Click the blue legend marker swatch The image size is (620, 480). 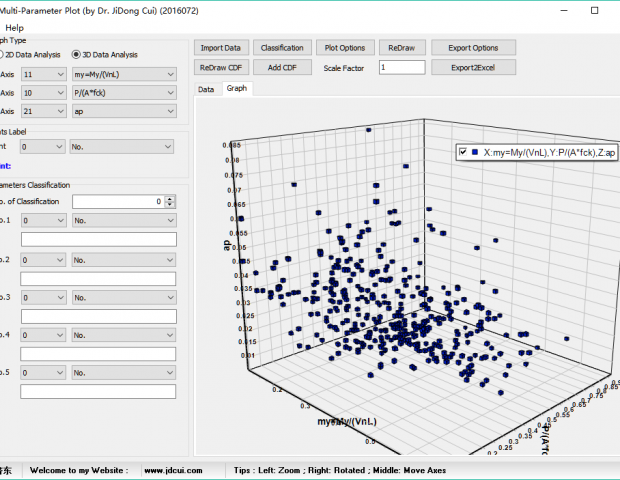(474, 152)
